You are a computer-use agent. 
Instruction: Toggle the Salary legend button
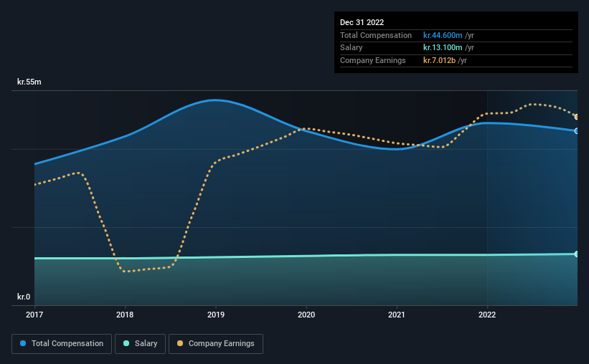point(140,344)
